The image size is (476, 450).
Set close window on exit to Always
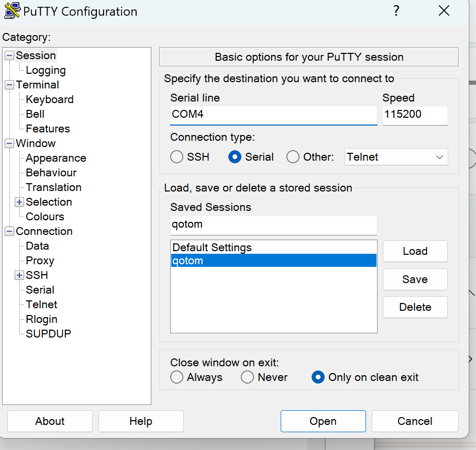(x=177, y=377)
